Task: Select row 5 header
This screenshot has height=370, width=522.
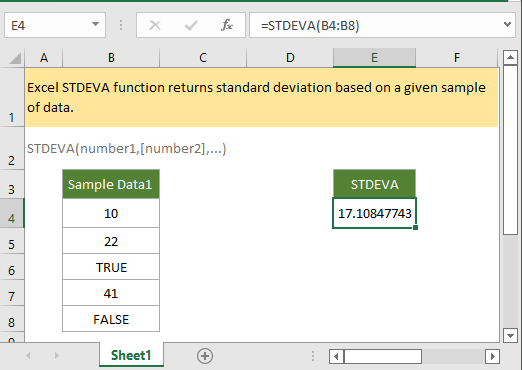Action: 12,241
